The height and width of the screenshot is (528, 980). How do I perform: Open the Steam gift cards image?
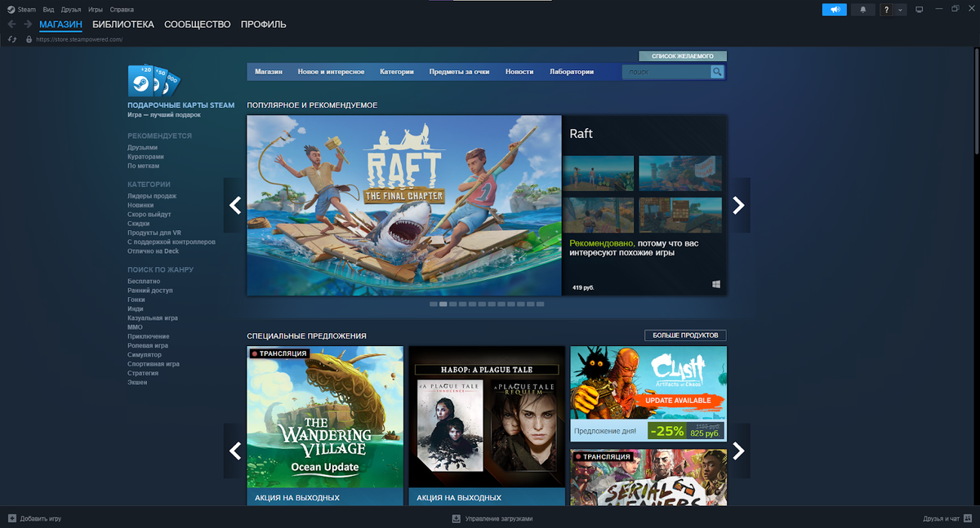pyautogui.click(x=154, y=80)
